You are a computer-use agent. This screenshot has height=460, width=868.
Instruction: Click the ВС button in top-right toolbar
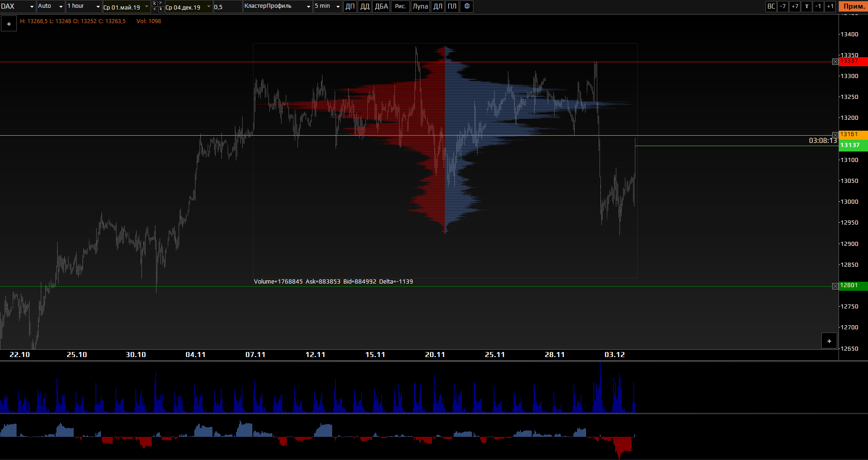click(771, 6)
